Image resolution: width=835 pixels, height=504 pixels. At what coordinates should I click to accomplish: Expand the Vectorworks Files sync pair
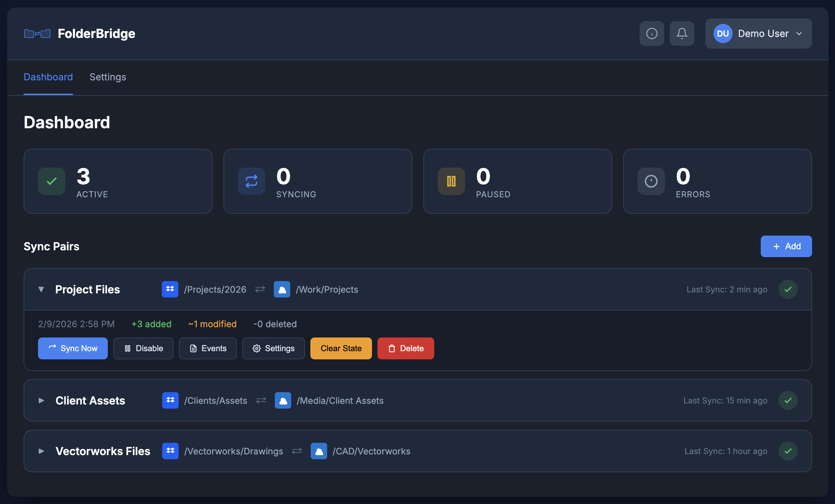(x=41, y=451)
